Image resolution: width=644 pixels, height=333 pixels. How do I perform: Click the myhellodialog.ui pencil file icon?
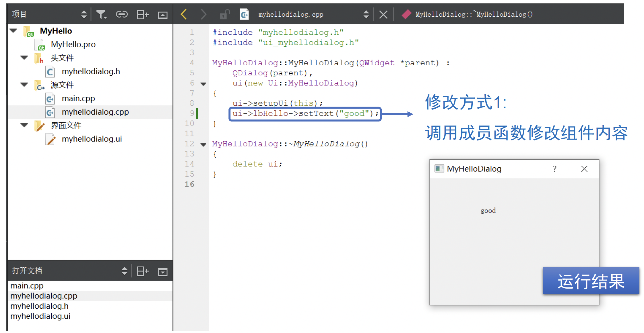(51, 139)
